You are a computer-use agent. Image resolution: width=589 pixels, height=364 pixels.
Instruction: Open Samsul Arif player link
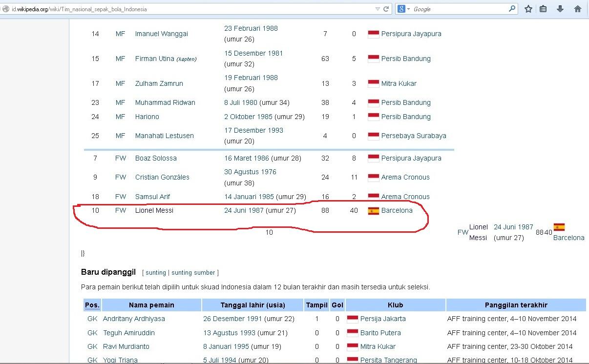(x=153, y=197)
